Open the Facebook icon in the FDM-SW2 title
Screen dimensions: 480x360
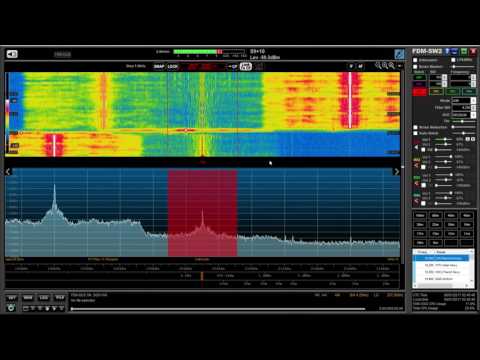tap(447, 51)
